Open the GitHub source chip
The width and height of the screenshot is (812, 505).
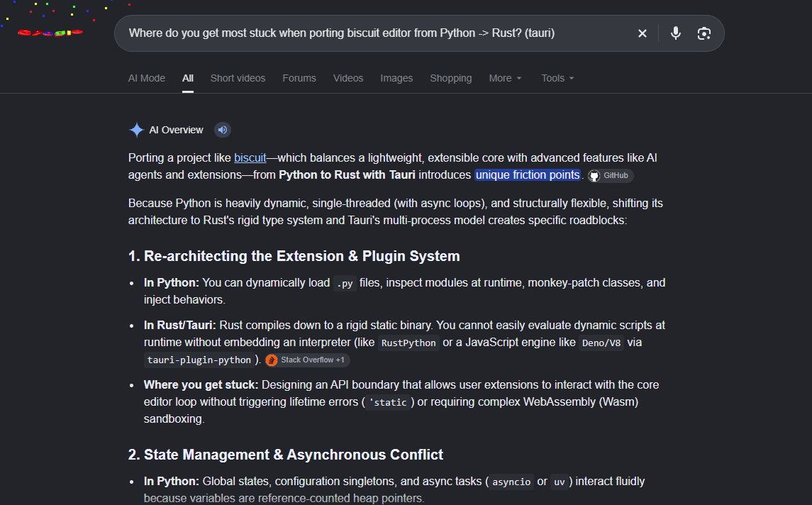click(x=610, y=176)
